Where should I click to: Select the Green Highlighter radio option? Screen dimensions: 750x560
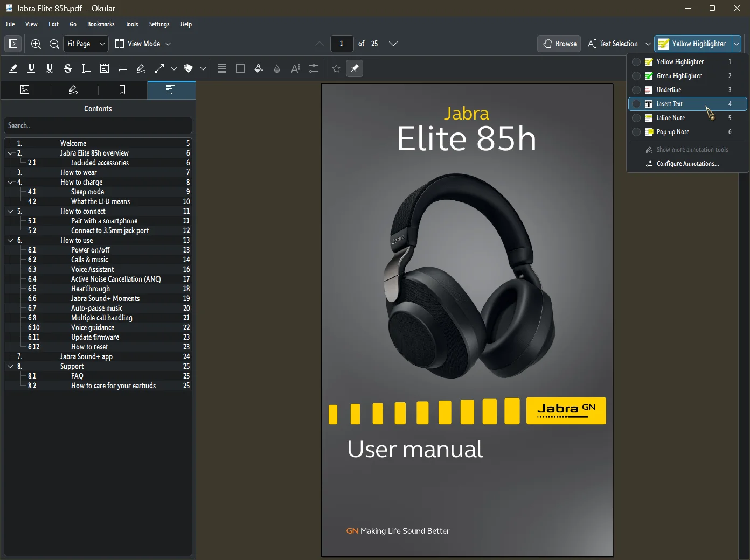click(636, 76)
